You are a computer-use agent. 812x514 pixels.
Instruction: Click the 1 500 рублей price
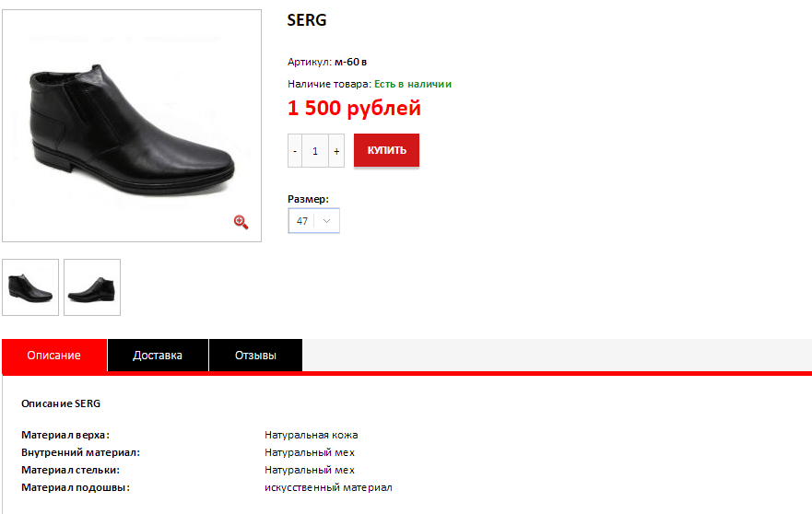pos(354,109)
